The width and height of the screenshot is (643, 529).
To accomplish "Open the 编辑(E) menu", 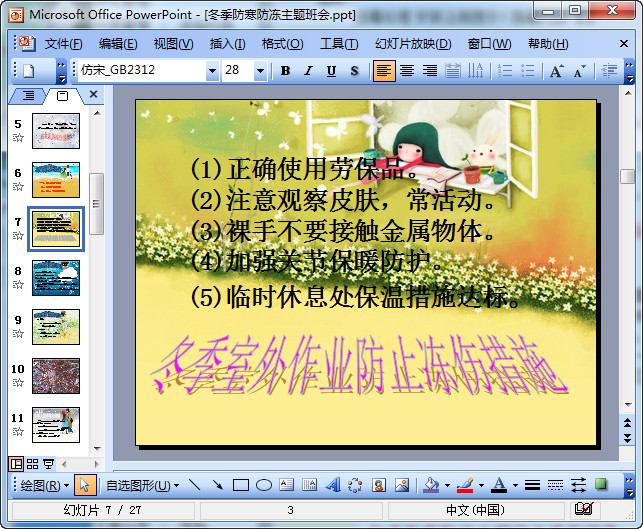I will click(x=118, y=43).
